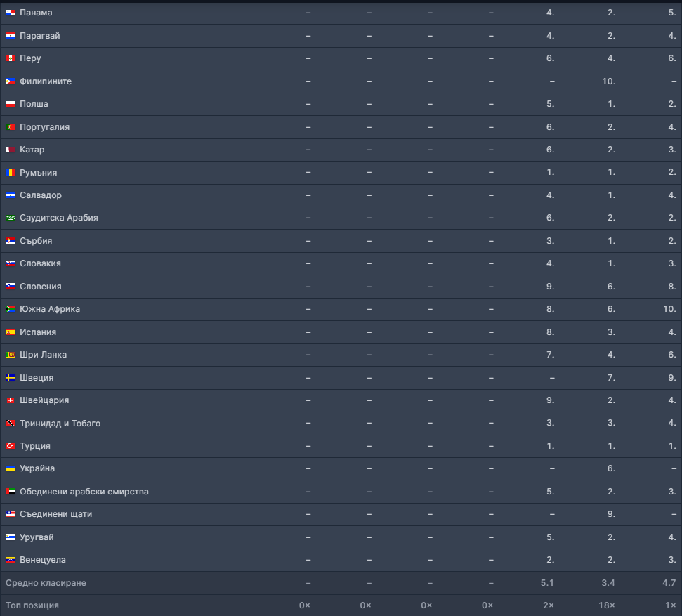The width and height of the screenshot is (682, 616).
Task: Click the Sri Lanka flag icon
Action: pos(11,355)
